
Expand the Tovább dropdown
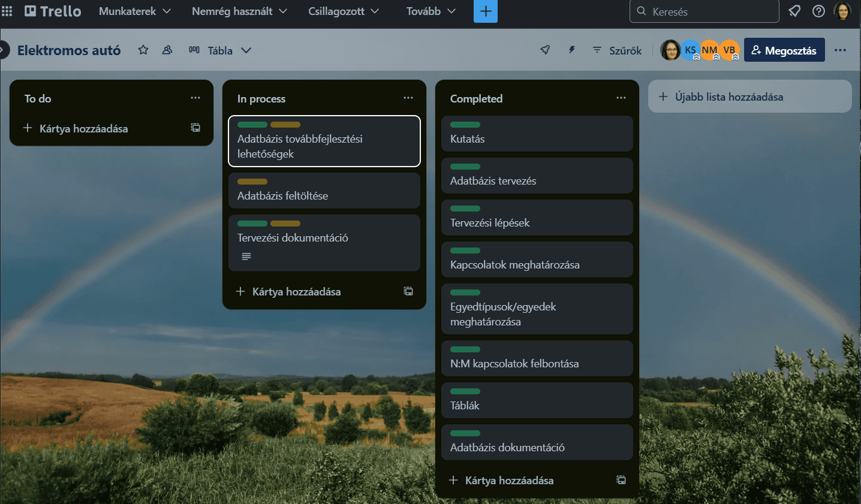click(431, 11)
